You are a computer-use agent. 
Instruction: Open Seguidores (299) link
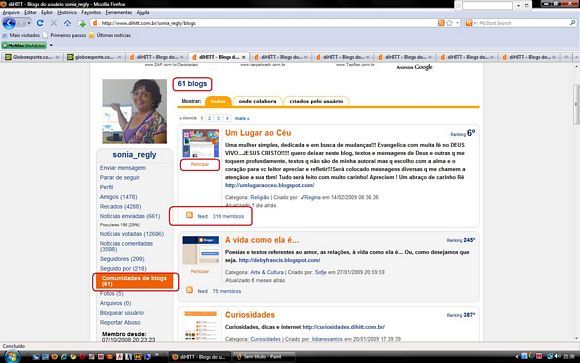point(122,259)
